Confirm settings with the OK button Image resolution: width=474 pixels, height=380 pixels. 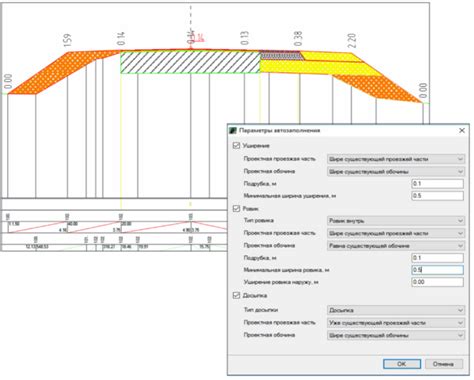point(402,364)
